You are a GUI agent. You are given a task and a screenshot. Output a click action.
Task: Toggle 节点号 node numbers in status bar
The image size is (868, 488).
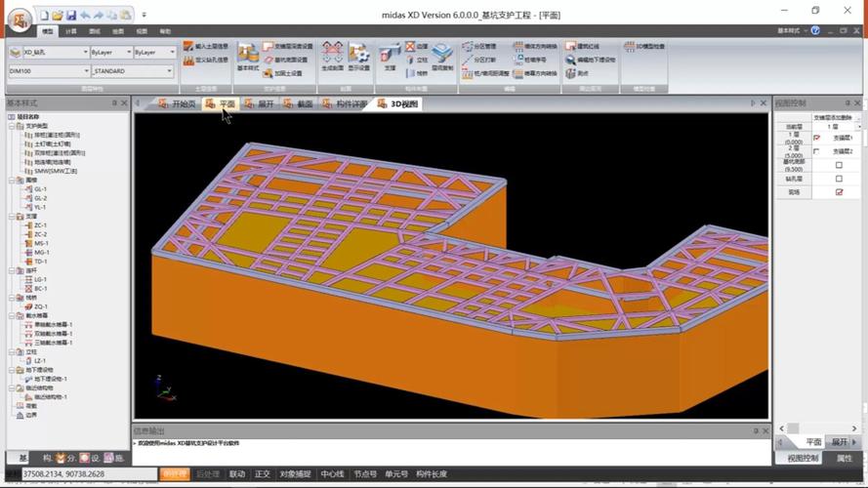[365, 474]
